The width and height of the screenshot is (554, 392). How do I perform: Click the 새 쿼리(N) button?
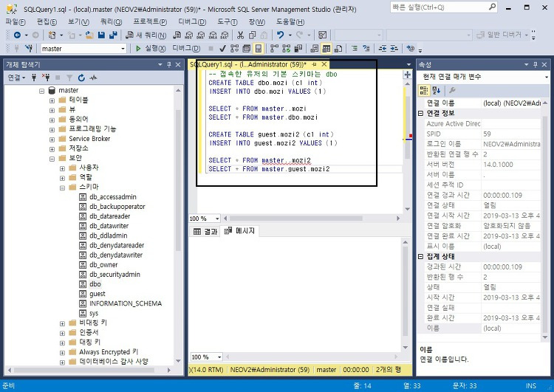[x=146, y=35]
